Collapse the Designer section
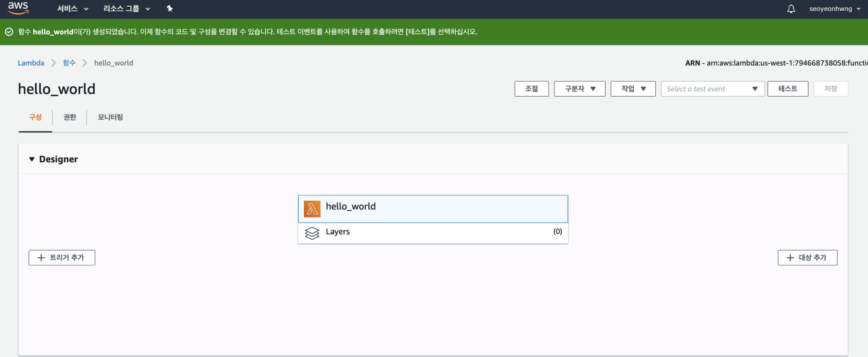Viewport: 868px width, 357px height. [32, 159]
